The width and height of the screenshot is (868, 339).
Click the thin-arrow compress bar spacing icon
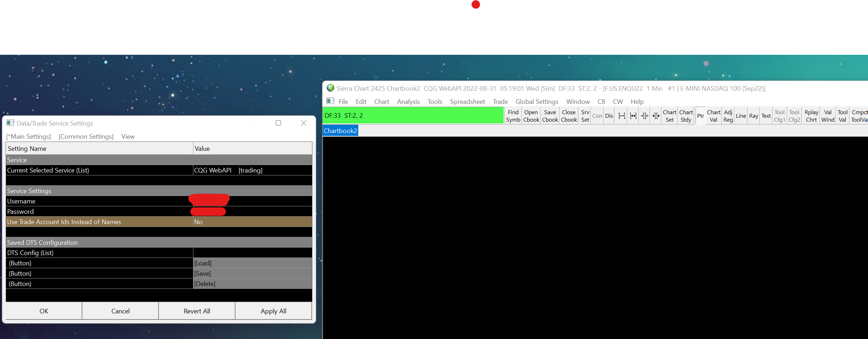click(645, 116)
